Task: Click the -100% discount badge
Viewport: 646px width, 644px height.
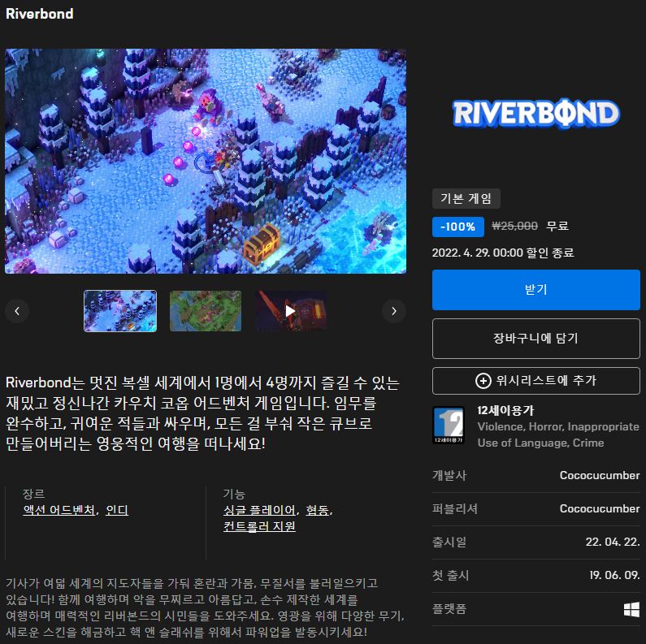Action: point(457,227)
